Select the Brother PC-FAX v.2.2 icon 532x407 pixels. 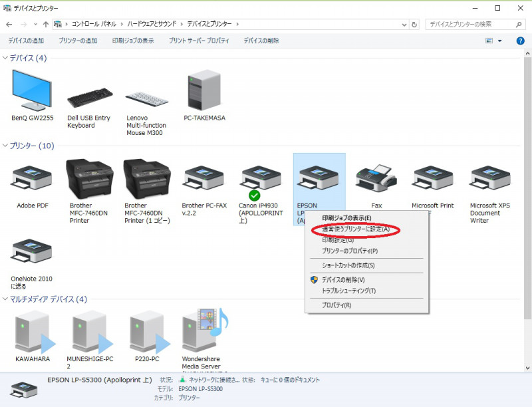coord(204,178)
